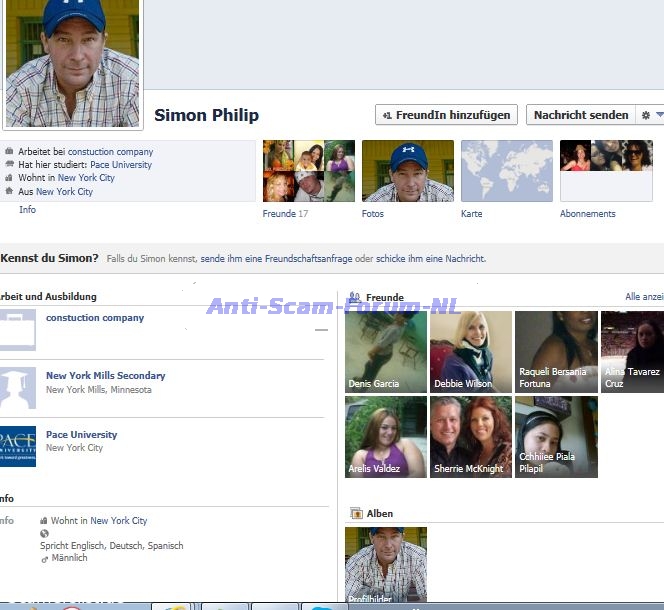Click the Pace University logo icon
Viewport: 664px width, 610px height.
pos(17,446)
